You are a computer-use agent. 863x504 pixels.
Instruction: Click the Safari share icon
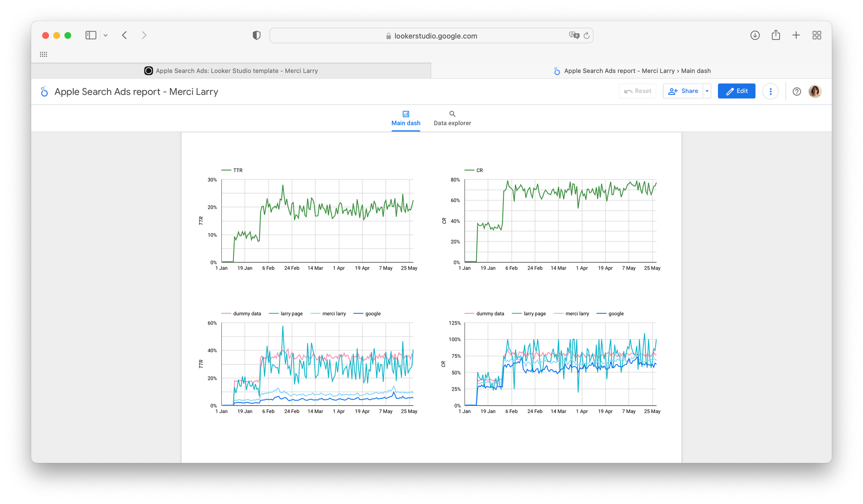point(775,35)
